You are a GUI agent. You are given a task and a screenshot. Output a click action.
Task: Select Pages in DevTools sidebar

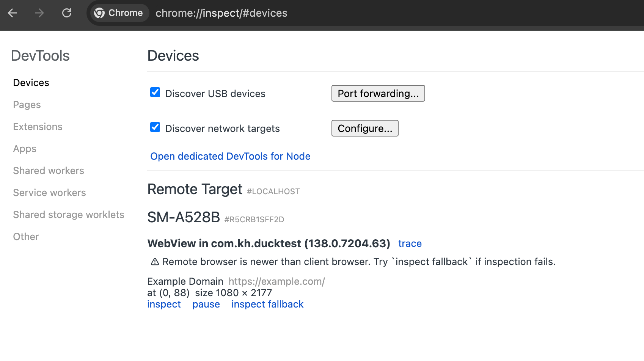tap(27, 105)
